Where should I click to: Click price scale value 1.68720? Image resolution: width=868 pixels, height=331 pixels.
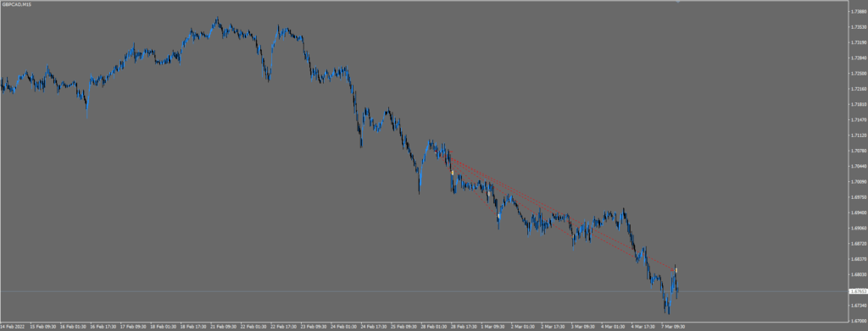(860, 243)
